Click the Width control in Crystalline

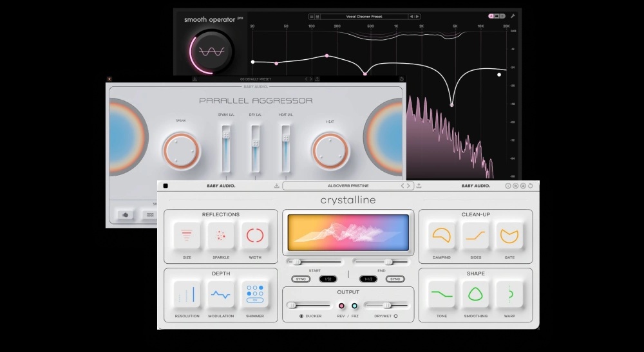[x=254, y=236]
